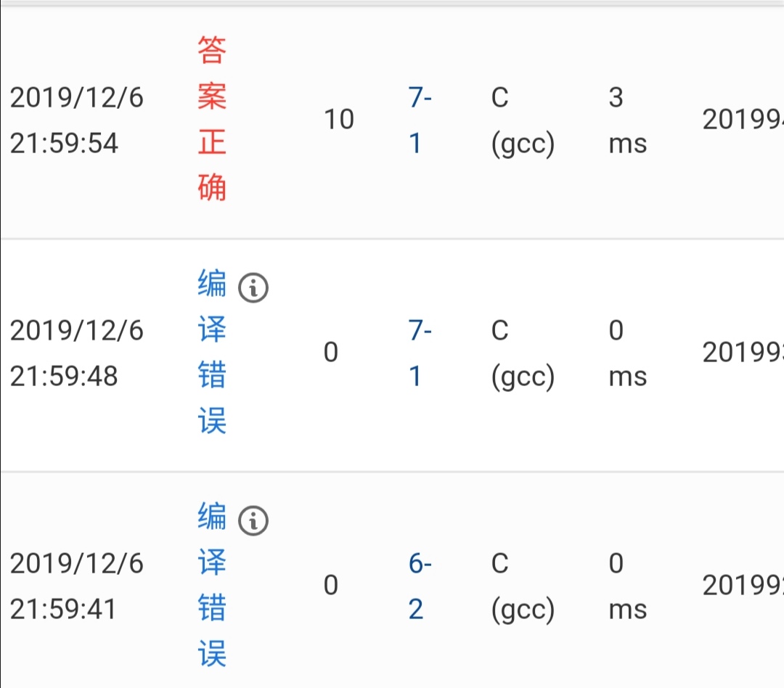Click 0 ms runtime in 6-2 row
Image resolution: width=784 pixels, height=688 pixels.
point(626,586)
